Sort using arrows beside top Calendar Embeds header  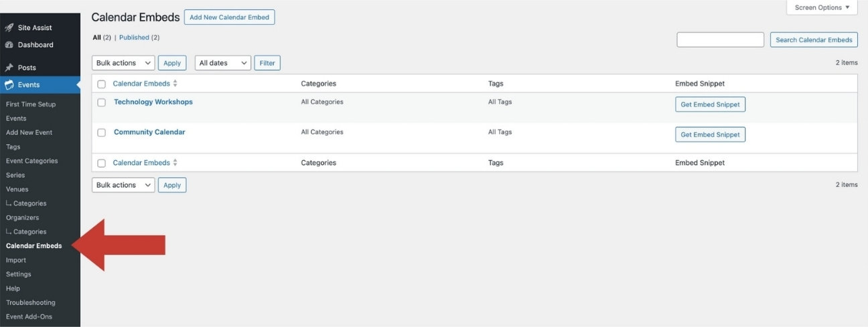point(175,84)
